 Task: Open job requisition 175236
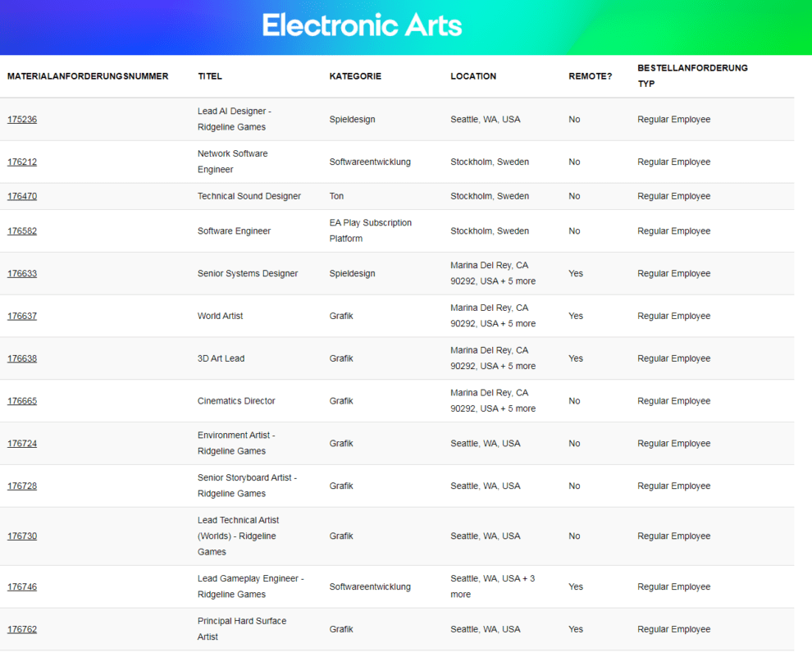pyautogui.click(x=22, y=120)
